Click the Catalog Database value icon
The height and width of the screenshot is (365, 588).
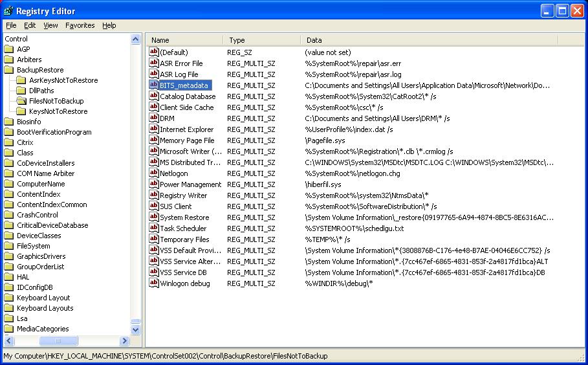[154, 96]
